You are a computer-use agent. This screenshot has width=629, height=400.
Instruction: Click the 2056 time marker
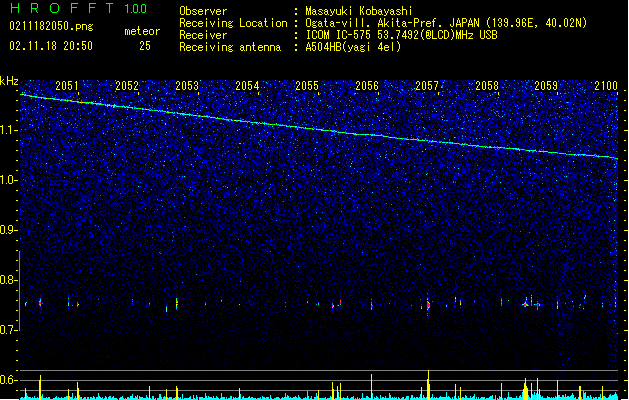[367, 86]
